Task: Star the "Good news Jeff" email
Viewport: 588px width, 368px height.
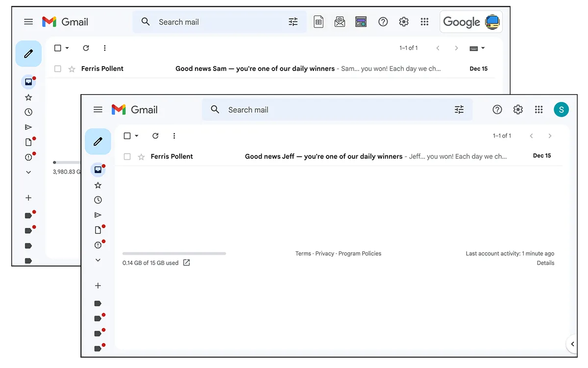Action: [142, 156]
